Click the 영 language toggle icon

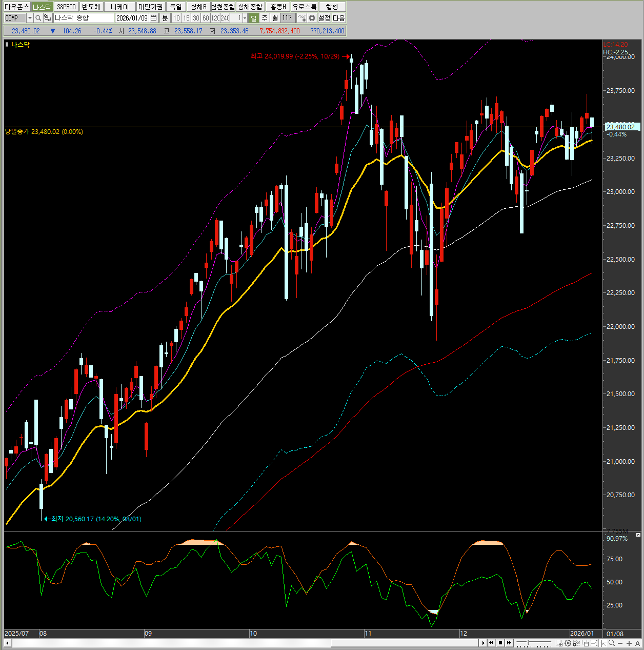point(47,18)
